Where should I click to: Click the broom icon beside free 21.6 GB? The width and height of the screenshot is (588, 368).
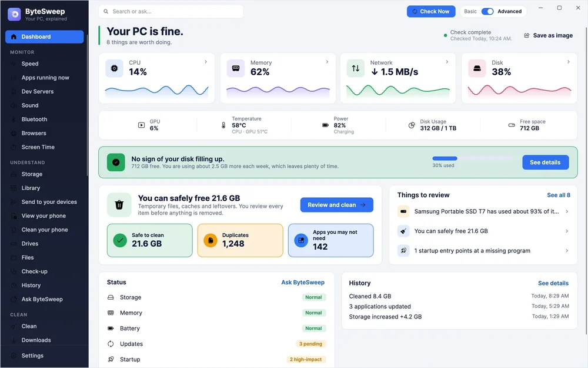tap(403, 231)
